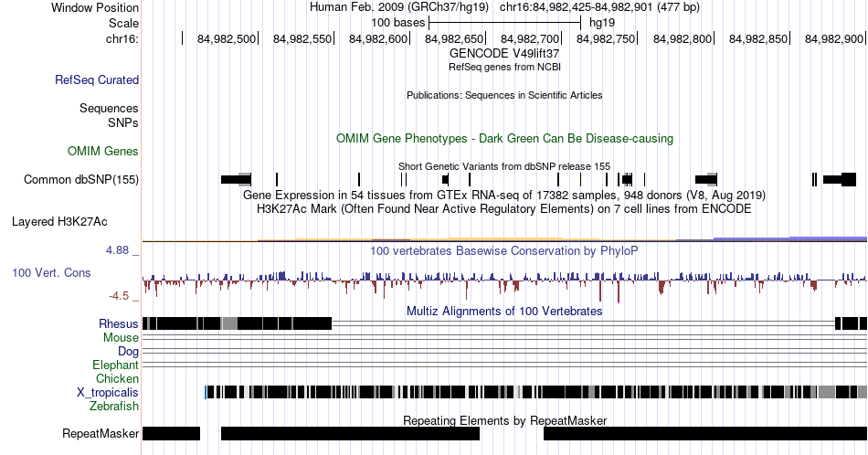Open the 100 Vert. Cons track label
This screenshot has height=455, width=868.
point(51,272)
